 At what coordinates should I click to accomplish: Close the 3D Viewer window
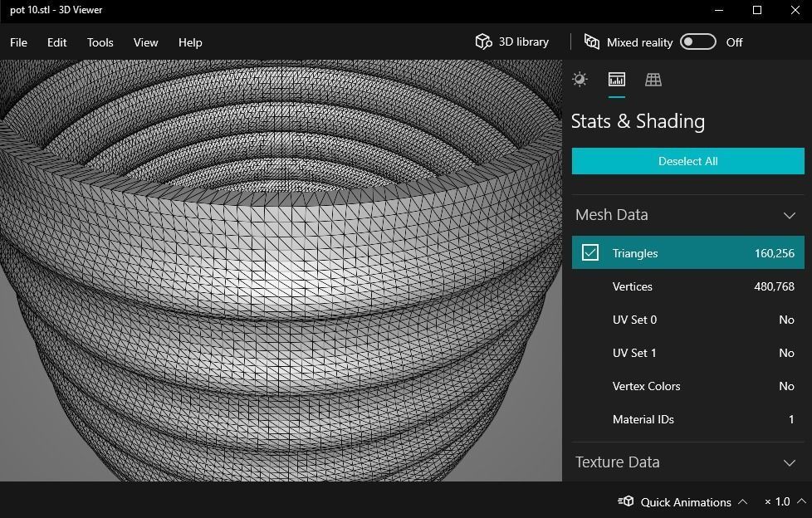click(795, 10)
